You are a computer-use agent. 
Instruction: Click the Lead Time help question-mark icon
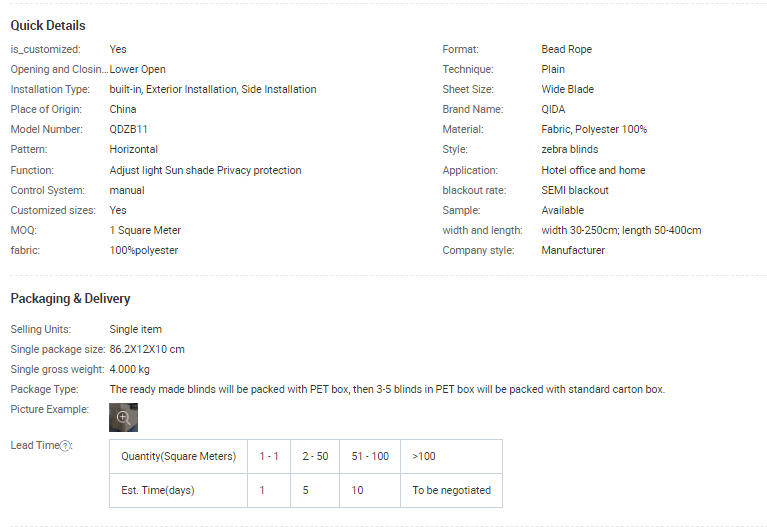[65, 446]
